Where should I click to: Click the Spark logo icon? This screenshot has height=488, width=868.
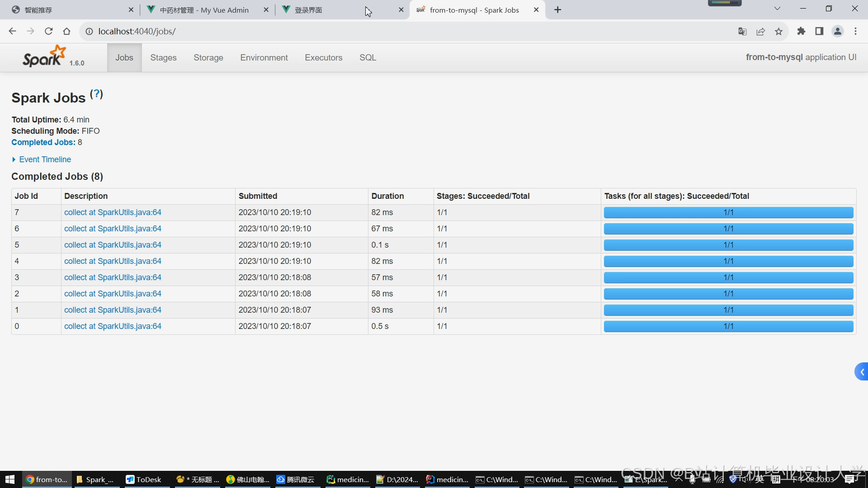click(44, 57)
